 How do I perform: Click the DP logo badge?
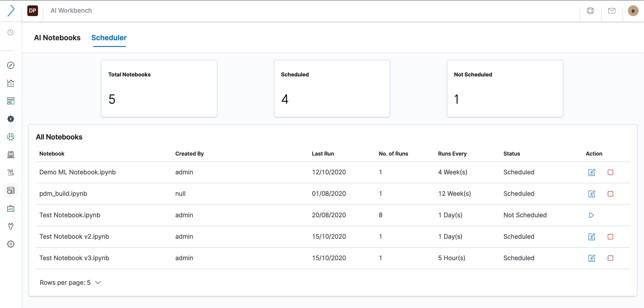pyautogui.click(x=32, y=11)
